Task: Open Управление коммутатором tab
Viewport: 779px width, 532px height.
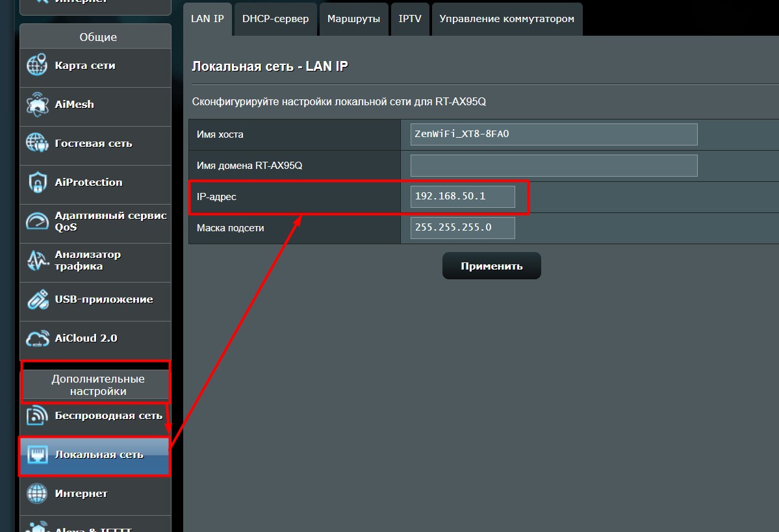Action: click(x=507, y=19)
